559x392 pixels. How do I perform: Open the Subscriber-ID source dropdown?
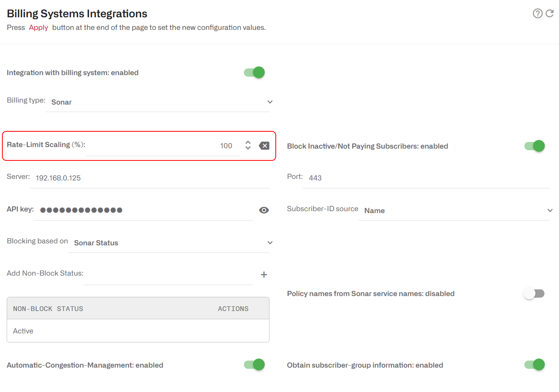tap(550, 210)
